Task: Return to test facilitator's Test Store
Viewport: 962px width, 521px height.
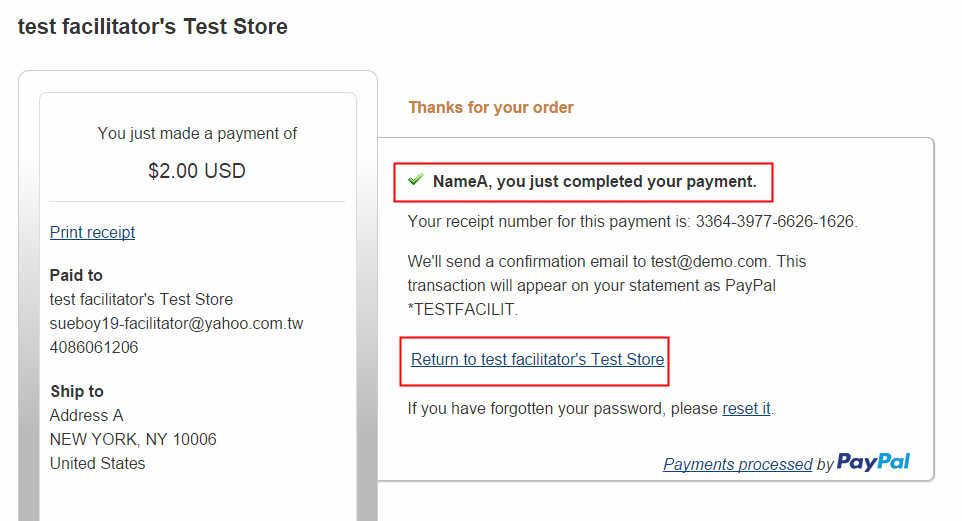Action: [x=537, y=359]
